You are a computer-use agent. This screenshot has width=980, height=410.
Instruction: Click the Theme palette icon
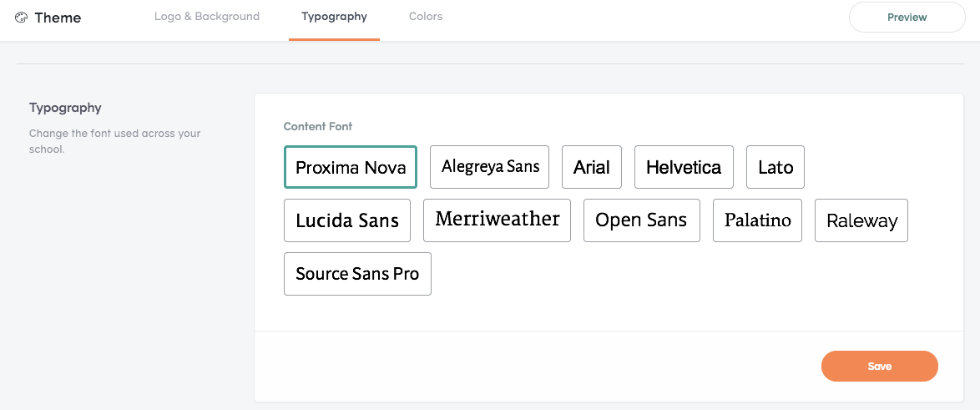(21, 18)
